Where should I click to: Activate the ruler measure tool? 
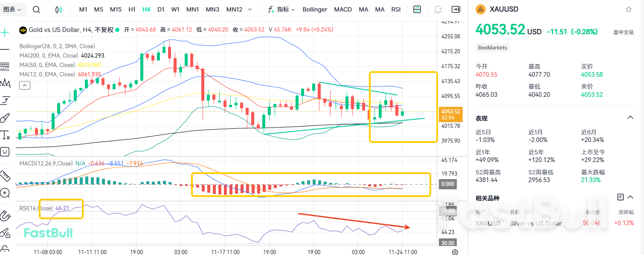[x=5, y=176]
